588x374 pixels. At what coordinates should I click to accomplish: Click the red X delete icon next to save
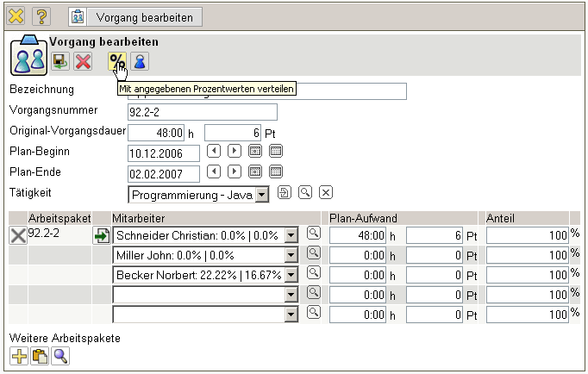pos(83,61)
